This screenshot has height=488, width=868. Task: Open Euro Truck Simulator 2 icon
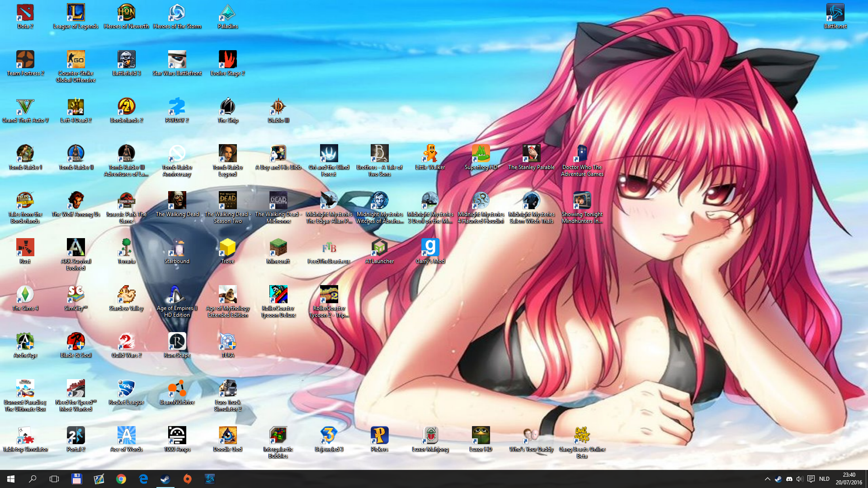click(227, 395)
